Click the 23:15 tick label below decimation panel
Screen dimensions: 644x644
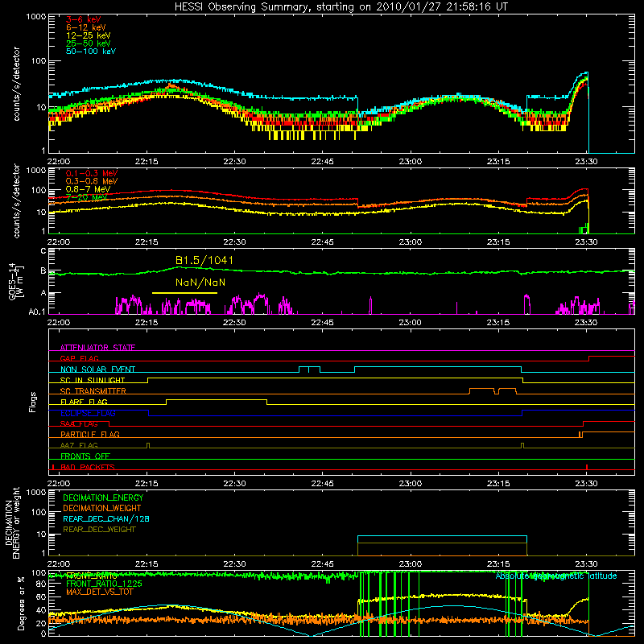[x=498, y=564]
